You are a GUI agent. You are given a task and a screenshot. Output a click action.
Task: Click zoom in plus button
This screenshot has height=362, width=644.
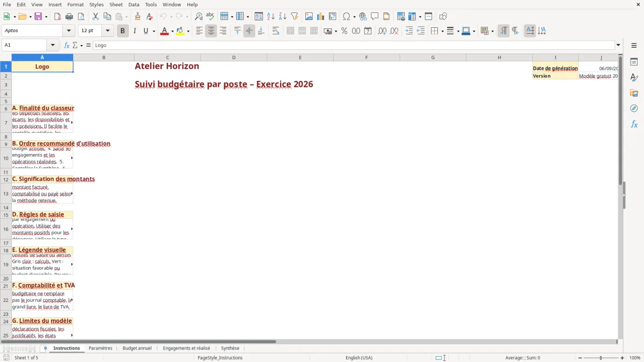(623, 358)
